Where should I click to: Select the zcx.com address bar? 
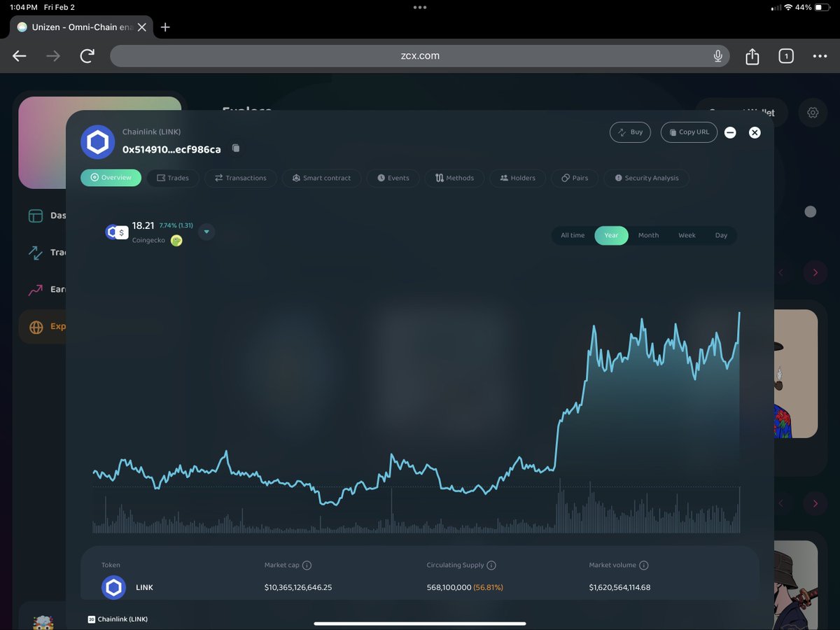click(x=420, y=56)
